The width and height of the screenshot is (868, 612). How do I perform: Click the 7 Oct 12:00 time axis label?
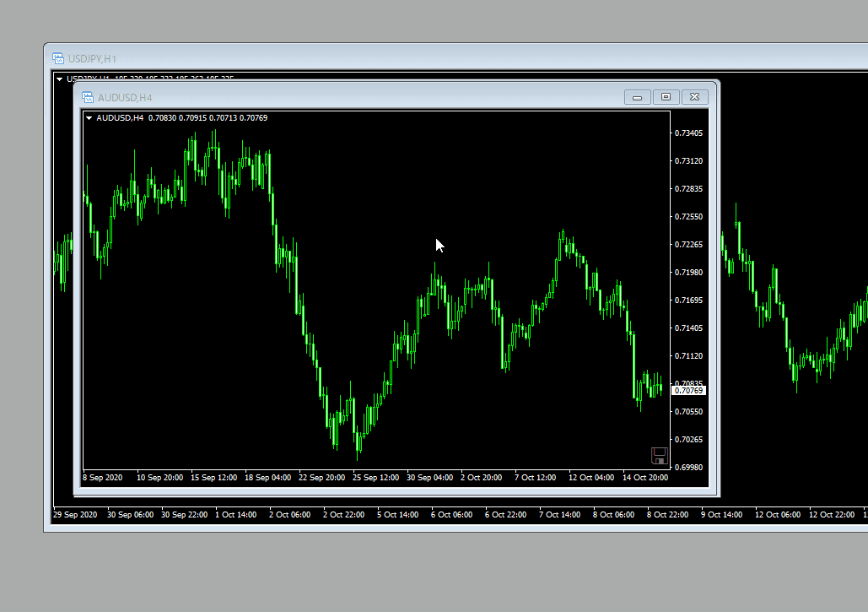click(536, 478)
